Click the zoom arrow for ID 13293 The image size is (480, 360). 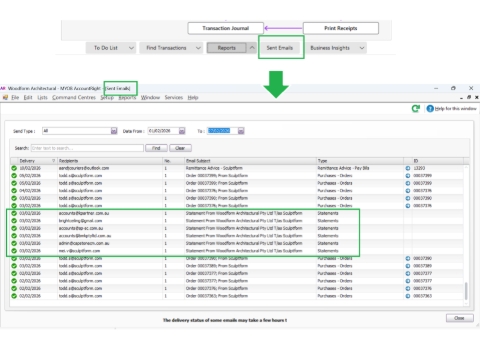coord(408,168)
